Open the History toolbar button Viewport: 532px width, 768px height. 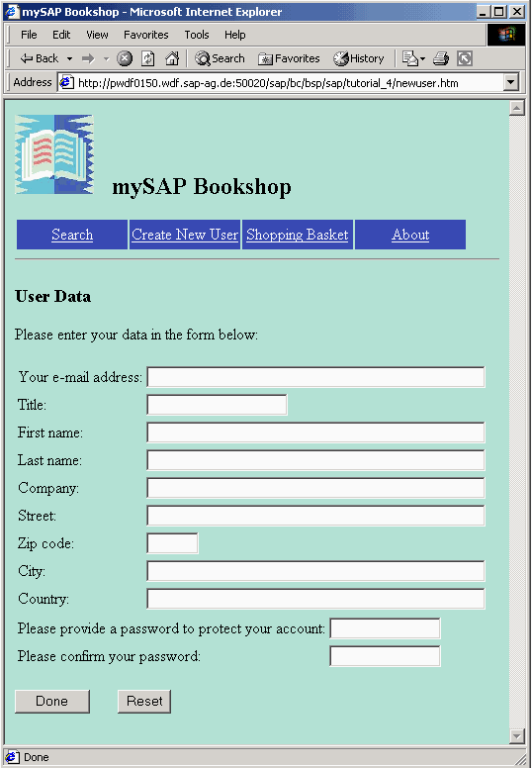point(359,58)
